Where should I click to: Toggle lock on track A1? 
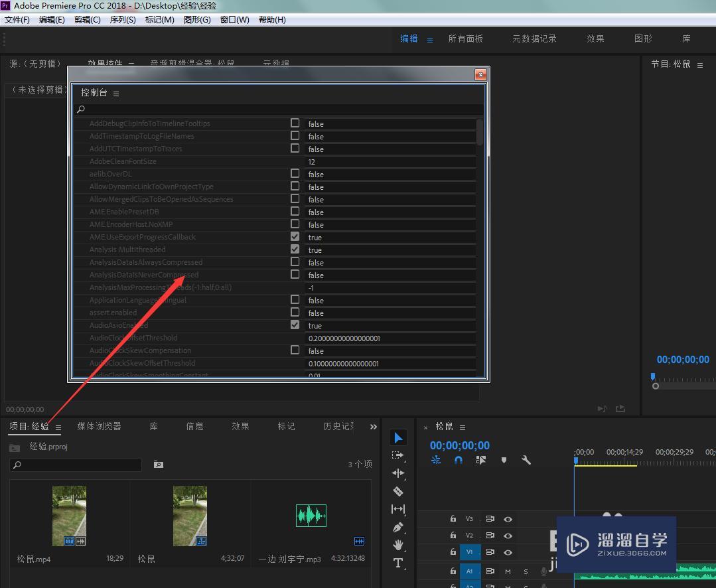pos(453,571)
